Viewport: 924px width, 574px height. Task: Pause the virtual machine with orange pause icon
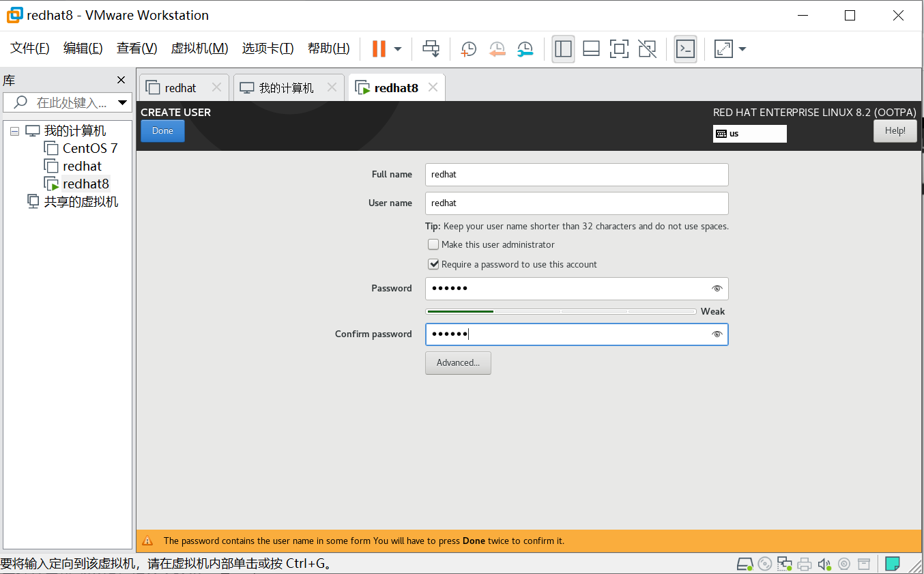point(379,48)
